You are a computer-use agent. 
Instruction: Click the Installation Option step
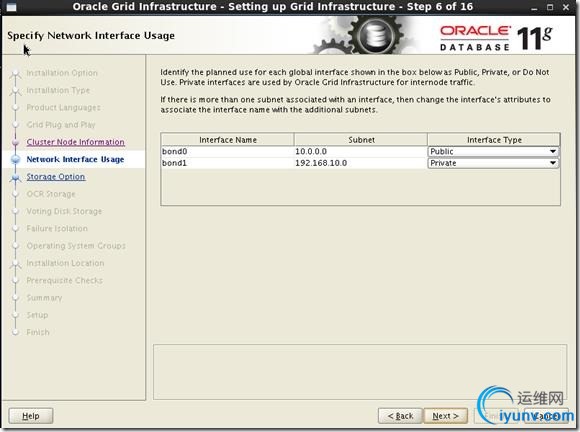click(x=62, y=73)
